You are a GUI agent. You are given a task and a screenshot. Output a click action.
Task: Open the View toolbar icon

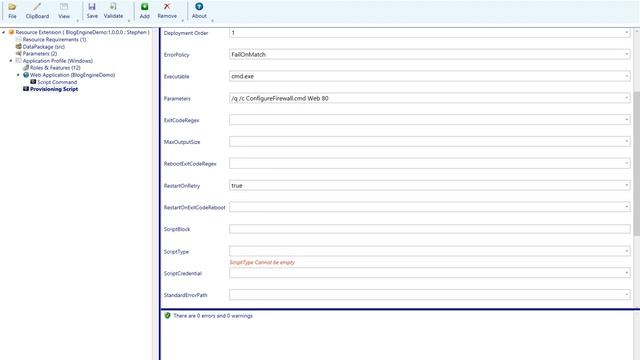[x=64, y=7]
